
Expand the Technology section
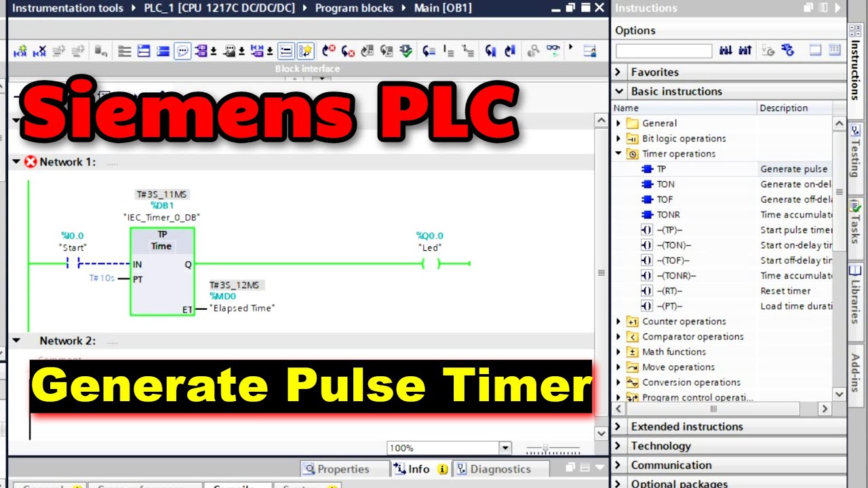tap(618, 446)
